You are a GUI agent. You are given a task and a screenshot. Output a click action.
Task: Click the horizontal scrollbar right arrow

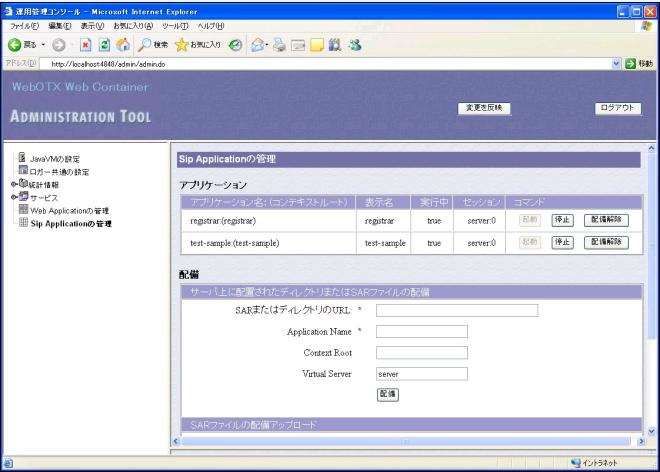641,441
